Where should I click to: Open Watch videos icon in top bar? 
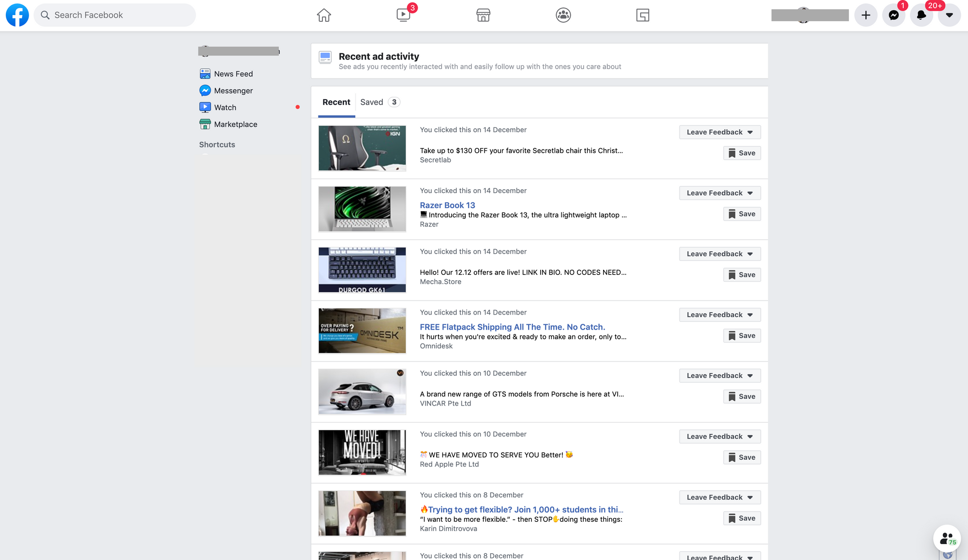pyautogui.click(x=403, y=15)
